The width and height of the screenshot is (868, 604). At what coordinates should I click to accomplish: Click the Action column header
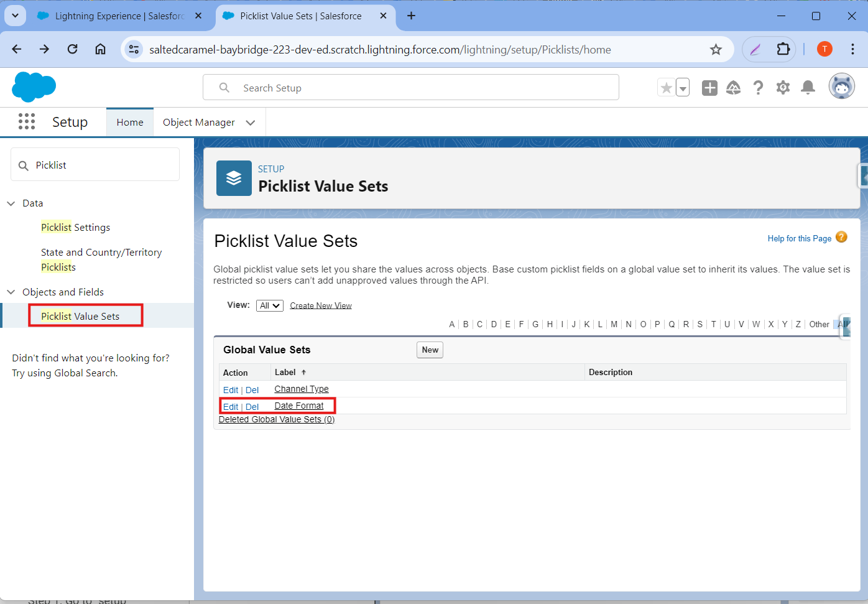coord(236,373)
